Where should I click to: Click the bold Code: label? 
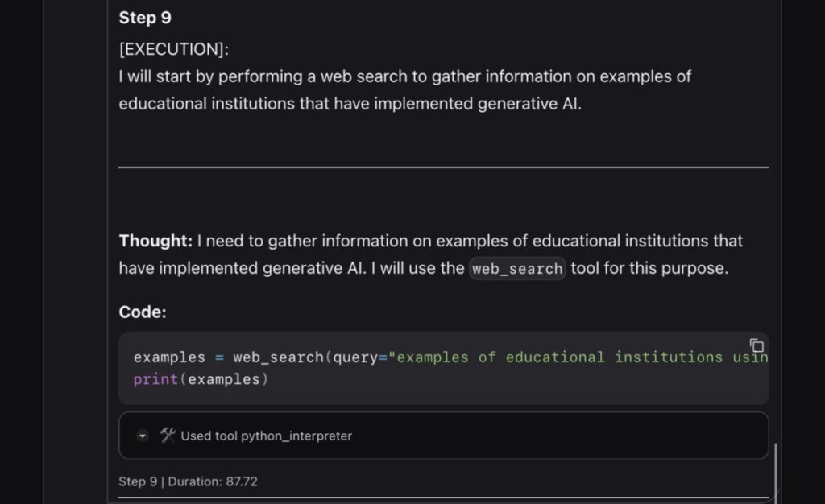tap(143, 312)
